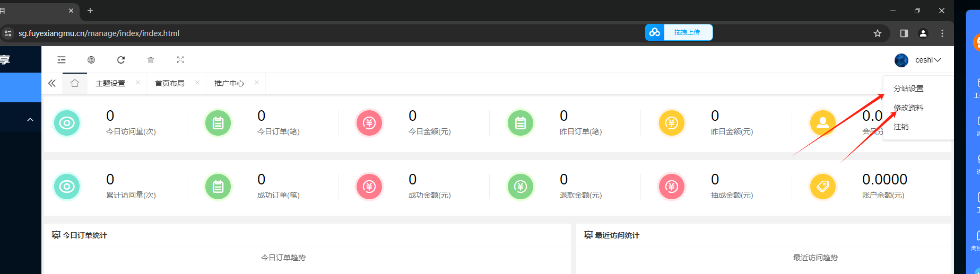Choose 修改资料 in the dropdown menu
The height and width of the screenshot is (274, 980).
[908, 108]
